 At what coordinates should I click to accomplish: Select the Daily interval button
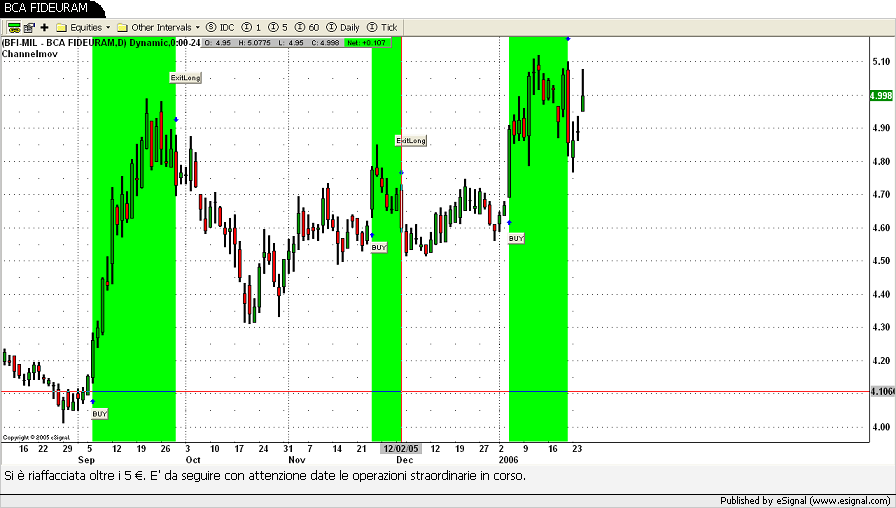click(343, 27)
